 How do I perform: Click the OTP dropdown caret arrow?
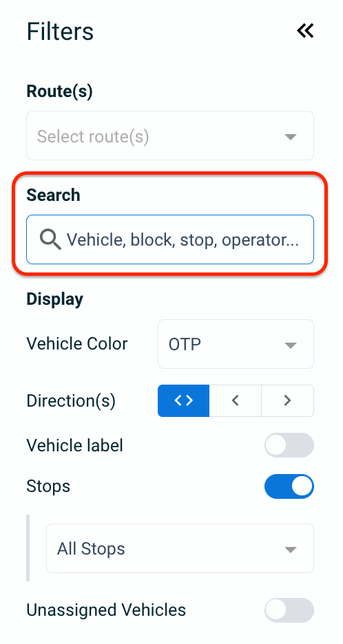click(x=291, y=345)
